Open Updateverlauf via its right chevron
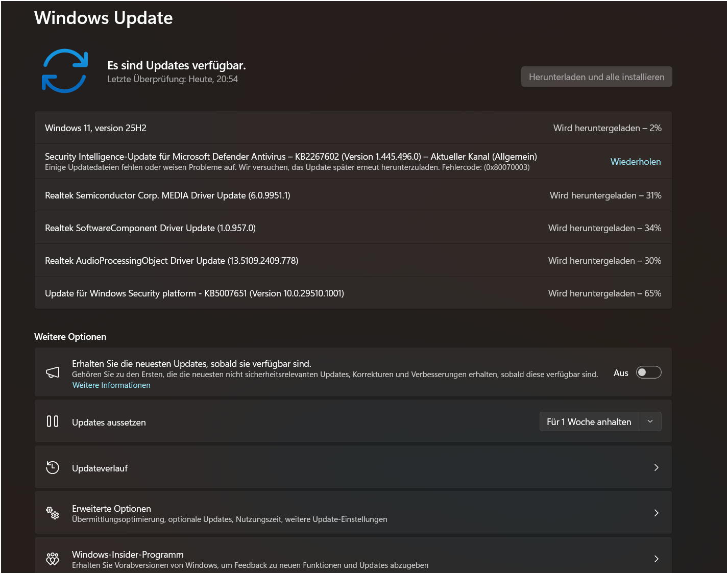The width and height of the screenshot is (728, 574). (656, 467)
